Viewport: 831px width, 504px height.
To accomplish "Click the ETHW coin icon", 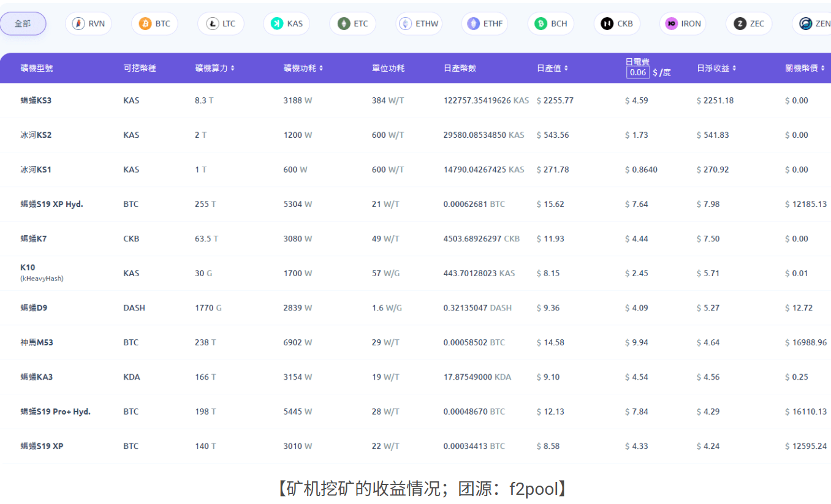I will (406, 24).
